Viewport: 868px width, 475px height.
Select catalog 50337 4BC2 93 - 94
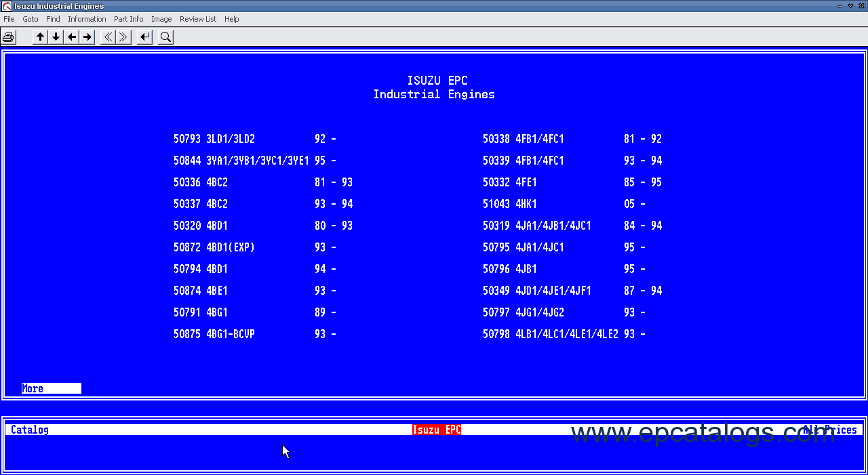click(x=263, y=204)
